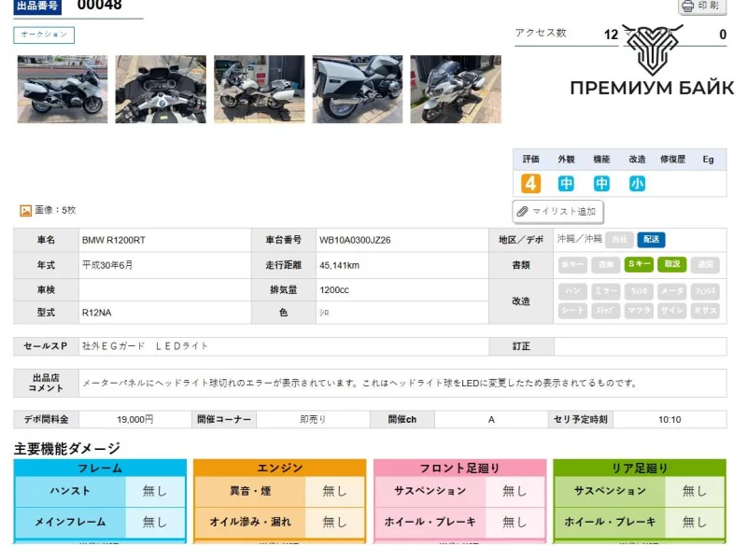Click the print (印刷) button

(x=701, y=7)
